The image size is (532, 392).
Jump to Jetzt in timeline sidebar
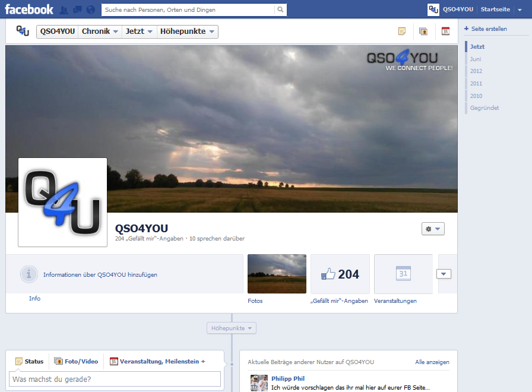tap(477, 46)
